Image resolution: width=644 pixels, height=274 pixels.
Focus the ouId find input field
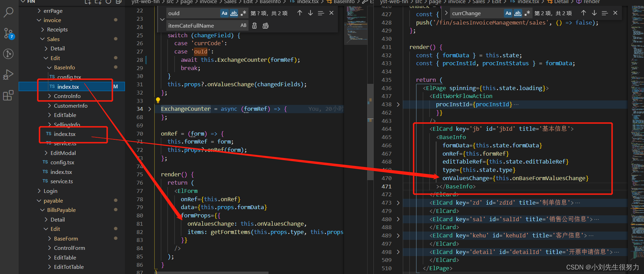pos(193,13)
